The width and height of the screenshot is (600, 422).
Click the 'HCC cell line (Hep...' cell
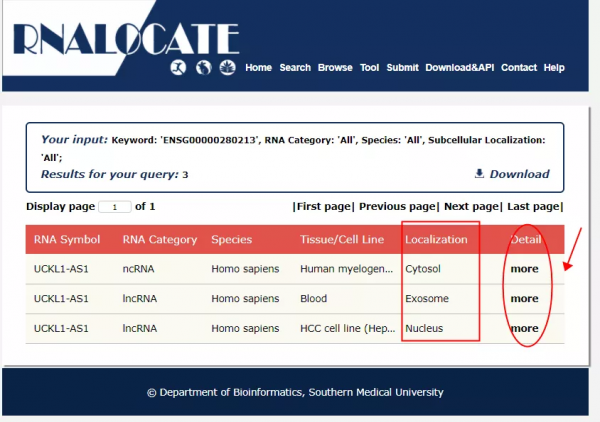point(347,328)
